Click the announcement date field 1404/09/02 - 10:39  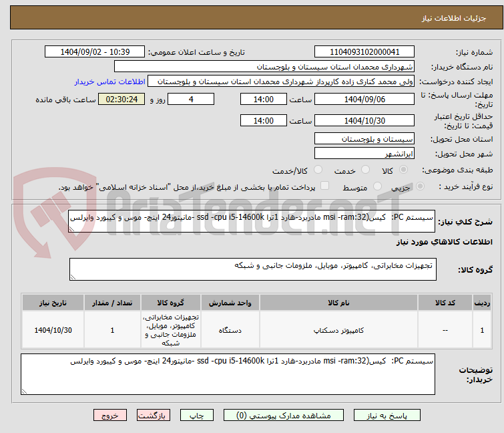95,51
